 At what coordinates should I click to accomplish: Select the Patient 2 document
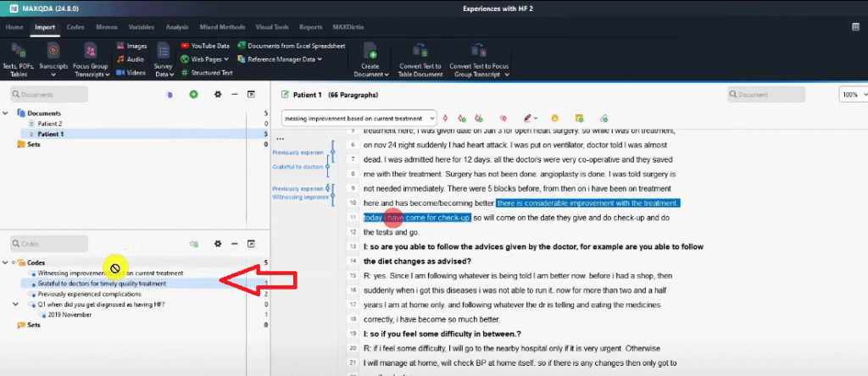tap(50, 124)
